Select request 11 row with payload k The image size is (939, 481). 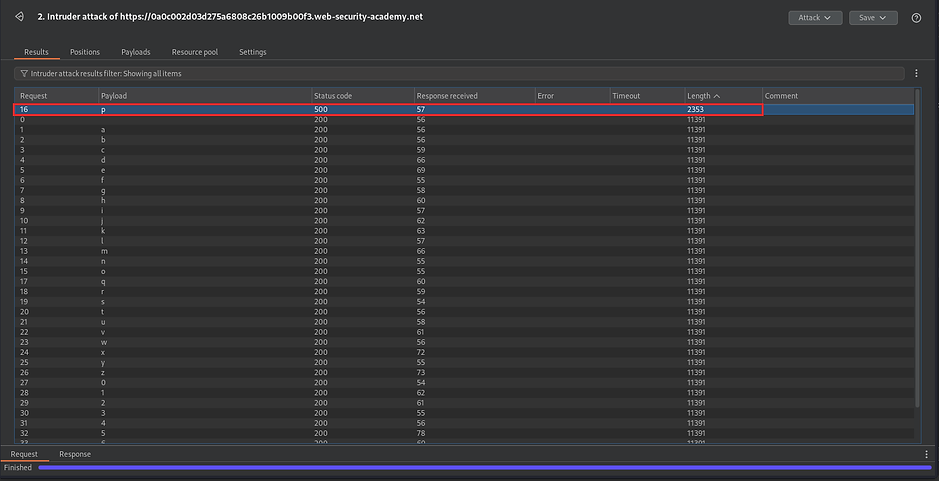coord(465,231)
